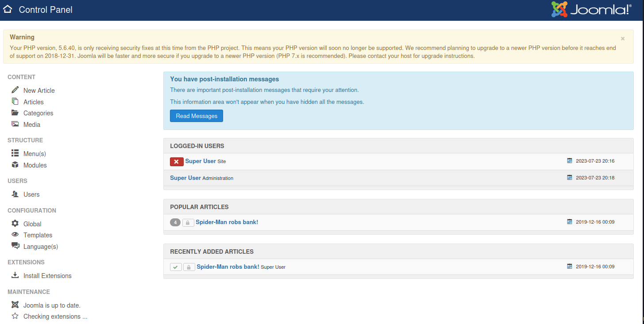Open Spider-Man robs bank! in Popular Articles
This screenshot has width=644, height=324.
coord(227,222)
